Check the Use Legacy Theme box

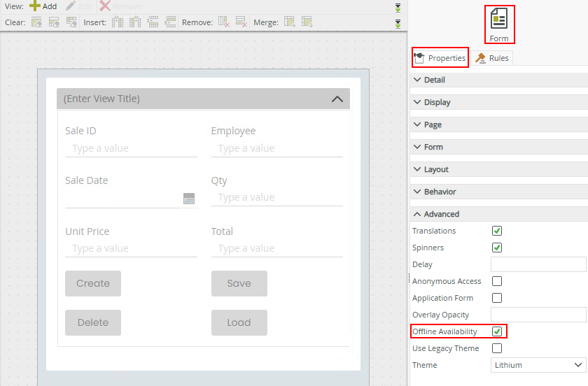[497, 348]
